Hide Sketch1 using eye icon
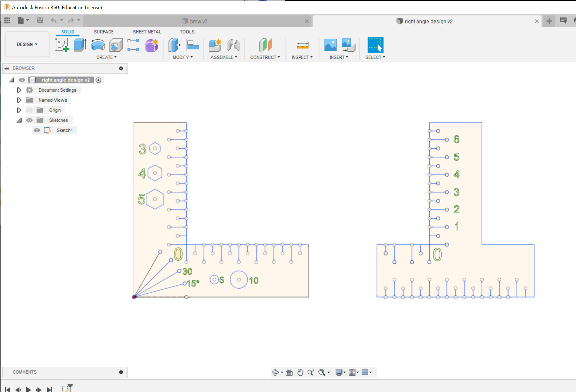This screenshot has width=576, height=392. point(37,130)
